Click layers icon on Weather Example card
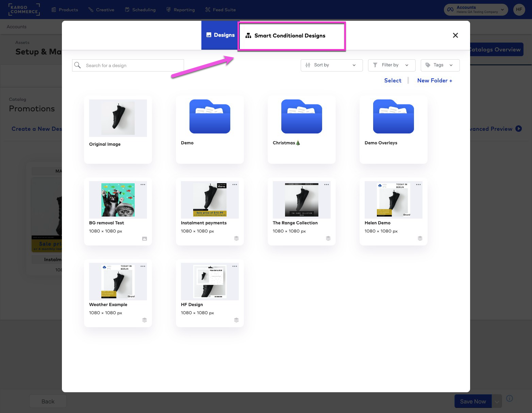The height and width of the screenshot is (413, 532). (145, 320)
